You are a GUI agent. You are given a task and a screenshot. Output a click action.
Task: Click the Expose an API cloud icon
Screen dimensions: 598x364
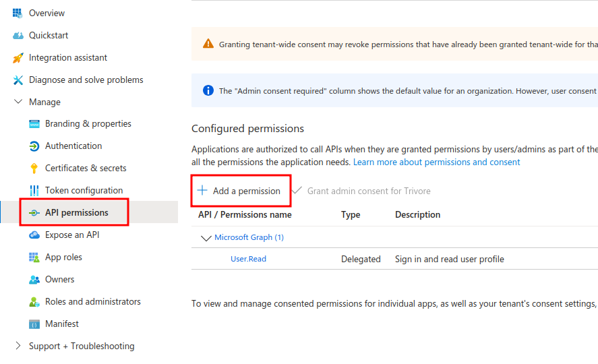[34, 235]
